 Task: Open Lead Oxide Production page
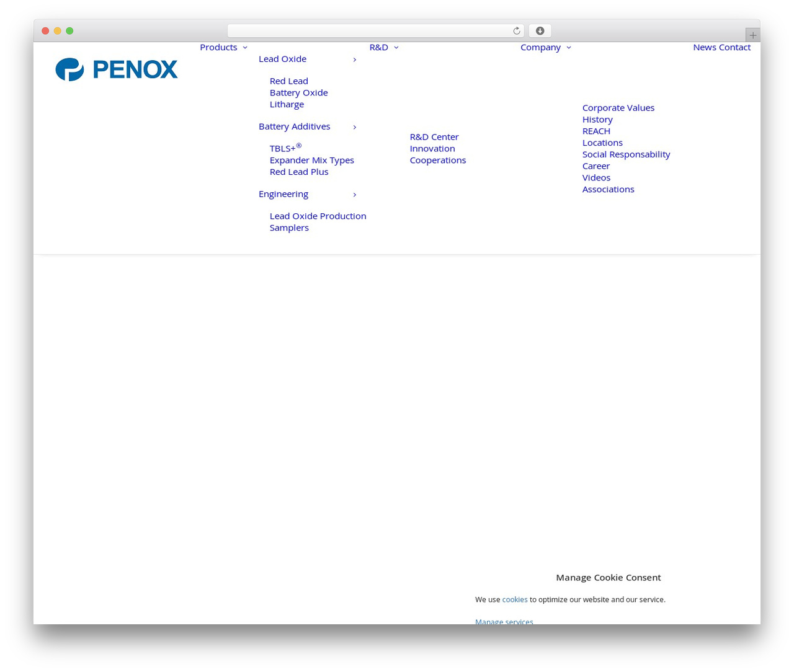pyautogui.click(x=318, y=216)
